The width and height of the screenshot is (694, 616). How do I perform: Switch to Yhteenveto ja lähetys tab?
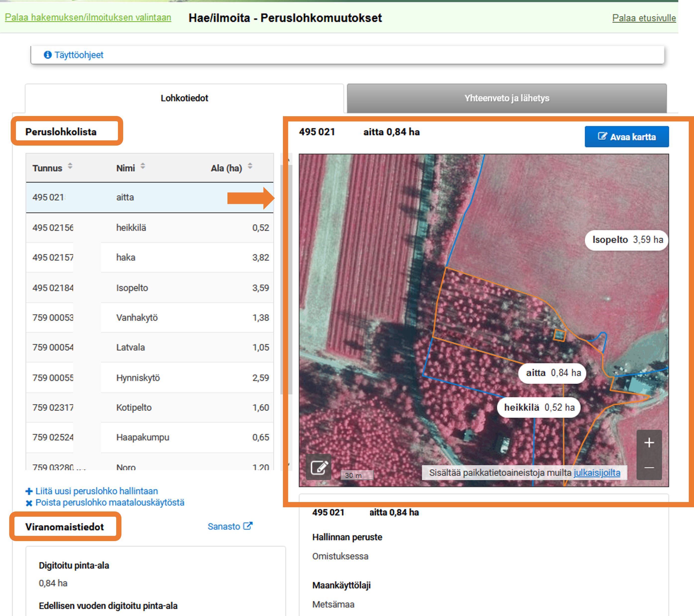click(507, 98)
